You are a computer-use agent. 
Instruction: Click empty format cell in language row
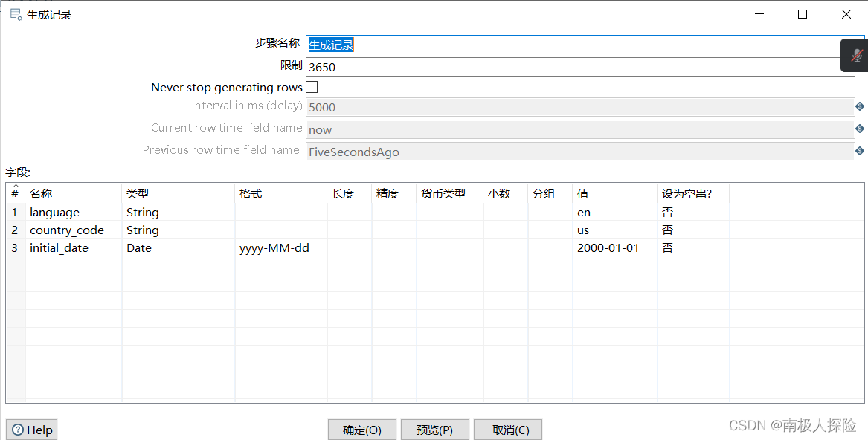pyautogui.click(x=281, y=213)
